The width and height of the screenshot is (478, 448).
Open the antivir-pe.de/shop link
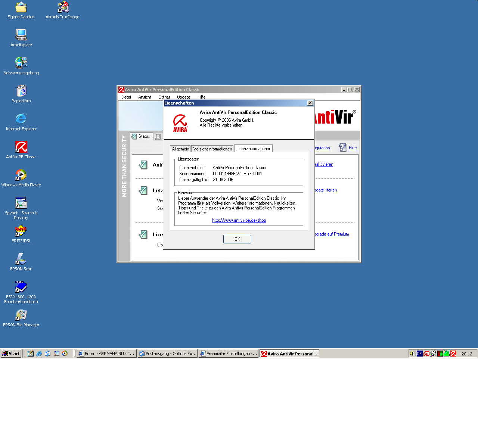point(239,220)
